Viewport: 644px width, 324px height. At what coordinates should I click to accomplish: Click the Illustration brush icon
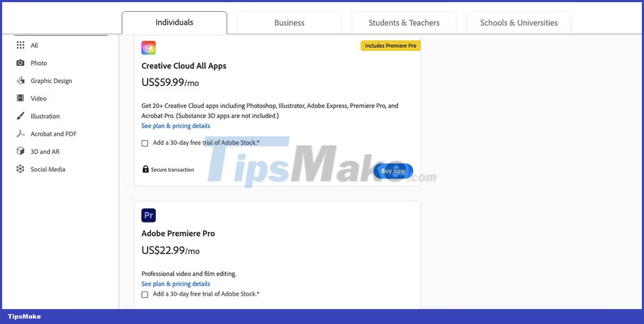[20, 116]
